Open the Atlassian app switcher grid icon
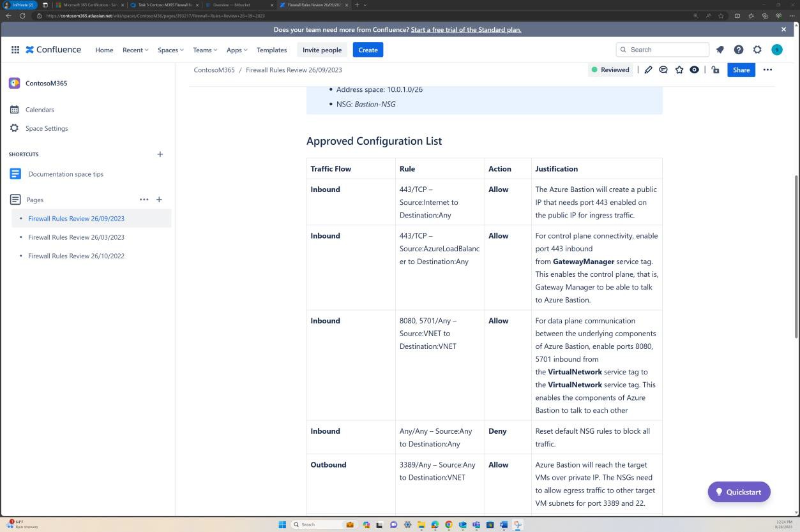Viewport: 800px width, 532px height. pyautogui.click(x=15, y=49)
